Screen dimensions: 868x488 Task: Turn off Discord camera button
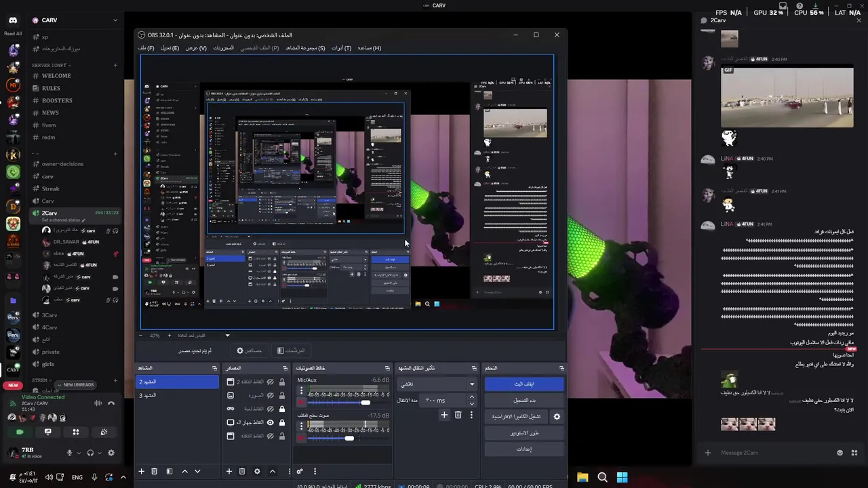click(x=19, y=432)
